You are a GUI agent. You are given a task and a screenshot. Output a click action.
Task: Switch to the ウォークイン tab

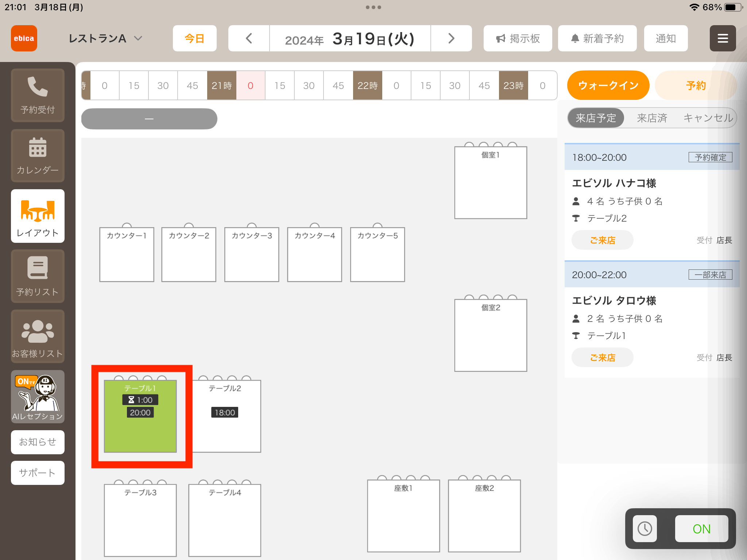pyautogui.click(x=608, y=85)
